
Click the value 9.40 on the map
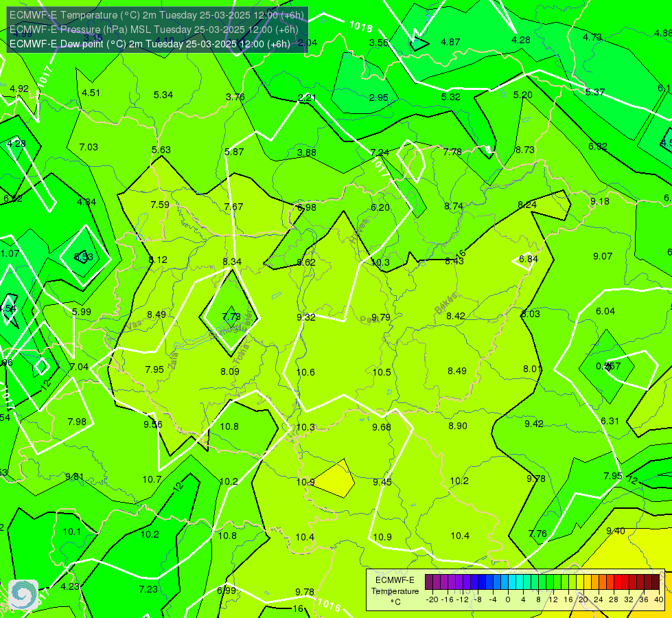[616, 531]
